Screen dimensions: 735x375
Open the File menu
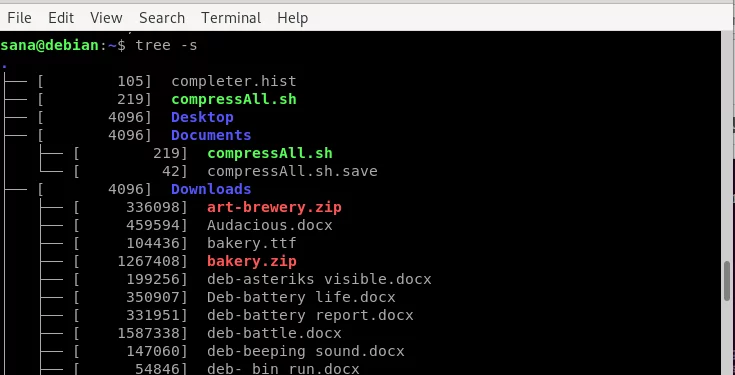19,18
